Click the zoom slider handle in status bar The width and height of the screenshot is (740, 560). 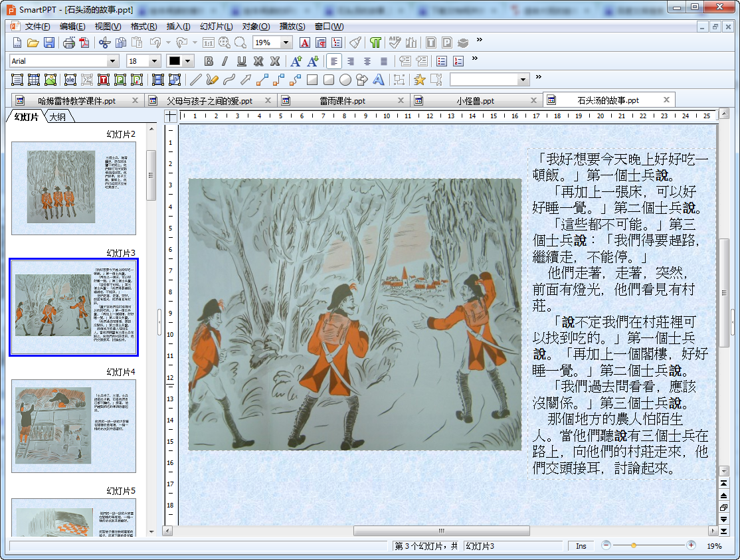(633, 545)
